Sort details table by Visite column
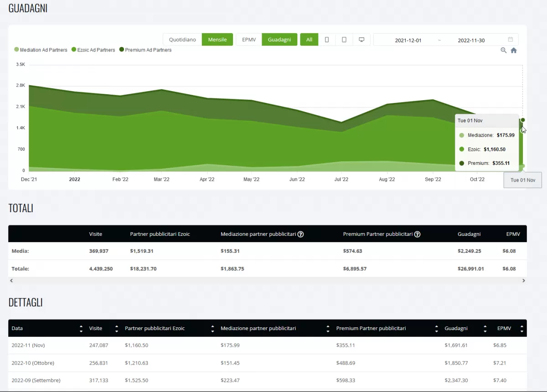Viewport: 547px width, 392px height. coord(117,328)
